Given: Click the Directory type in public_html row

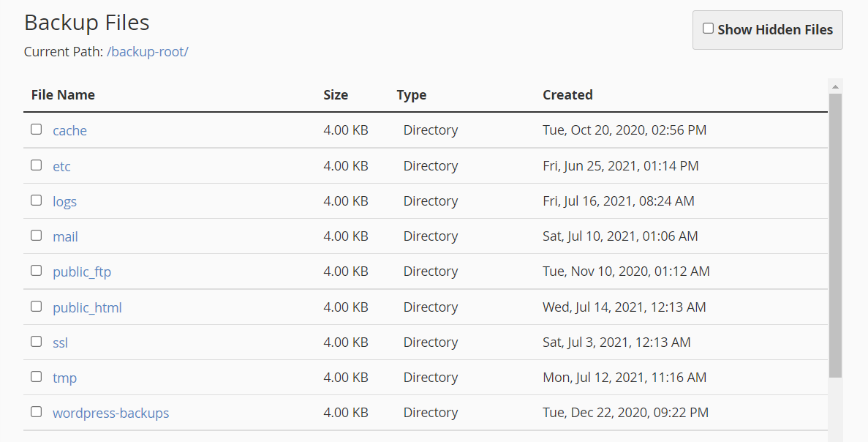Looking at the screenshot, I should click(x=431, y=307).
